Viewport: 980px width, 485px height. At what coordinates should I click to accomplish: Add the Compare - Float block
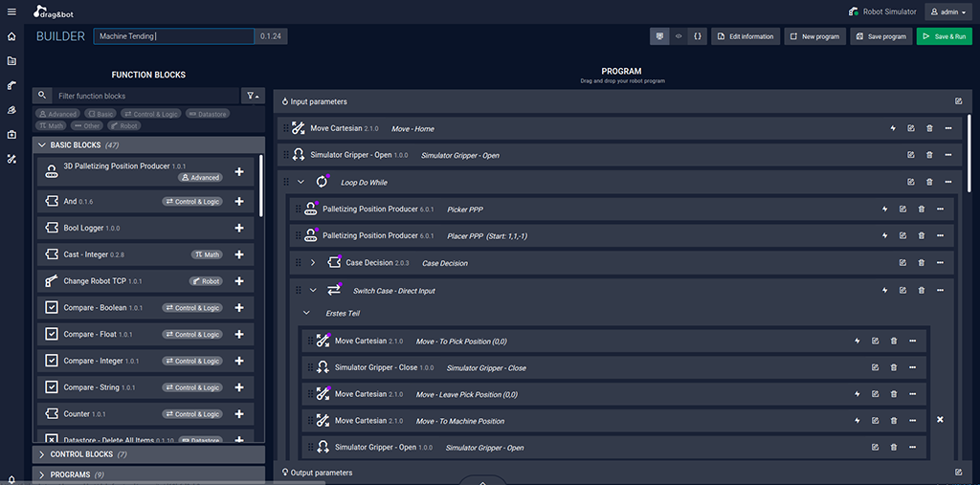[238, 335]
